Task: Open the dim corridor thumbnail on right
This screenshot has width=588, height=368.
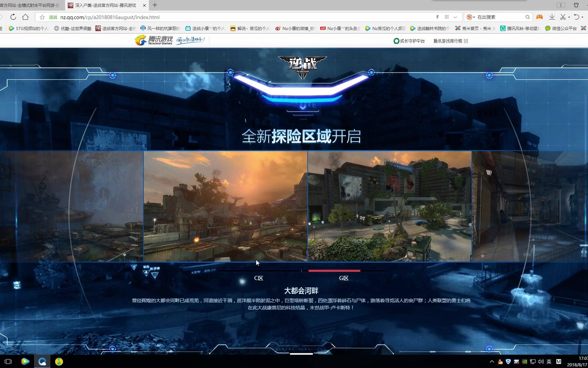Action: point(530,206)
